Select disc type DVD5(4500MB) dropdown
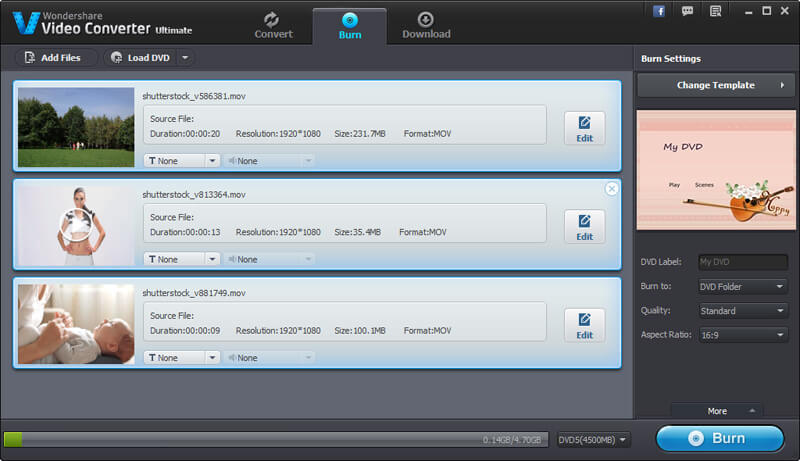This screenshot has height=461, width=800. (x=594, y=439)
